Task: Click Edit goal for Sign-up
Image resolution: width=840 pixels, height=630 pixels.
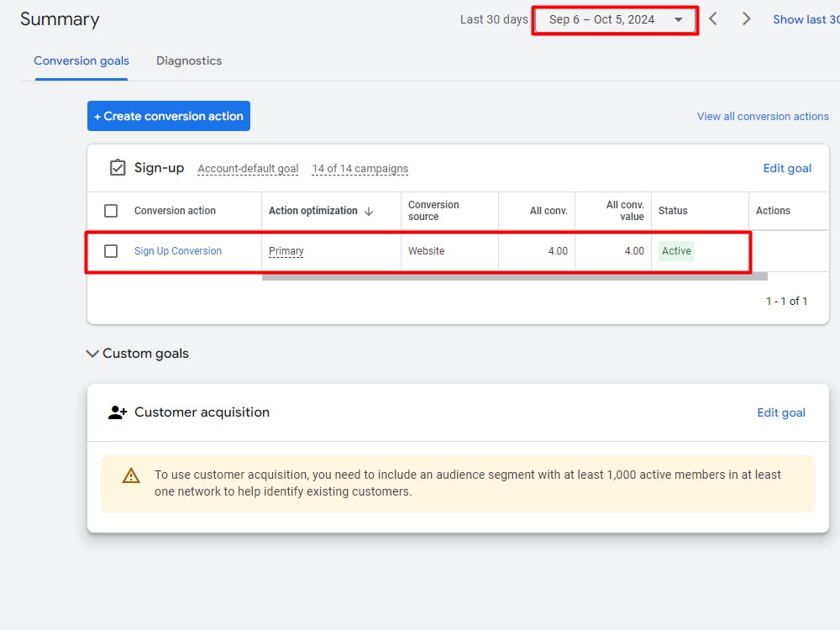Action: tap(787, 168)
